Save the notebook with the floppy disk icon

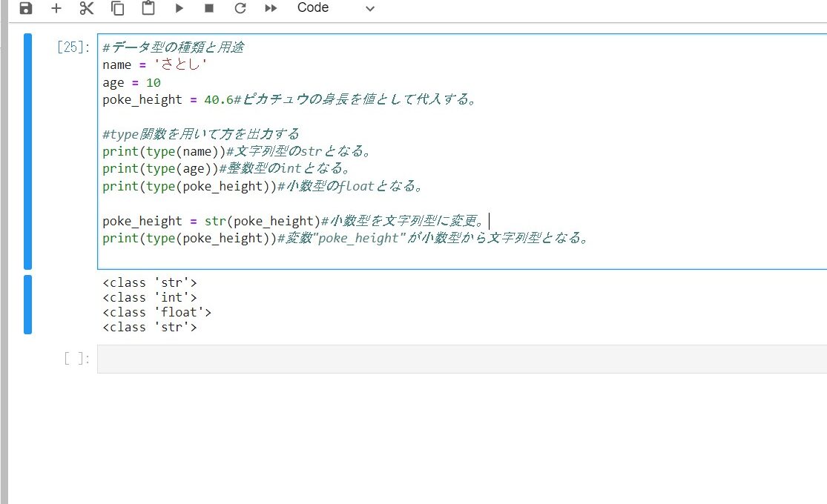coord(26,8)
